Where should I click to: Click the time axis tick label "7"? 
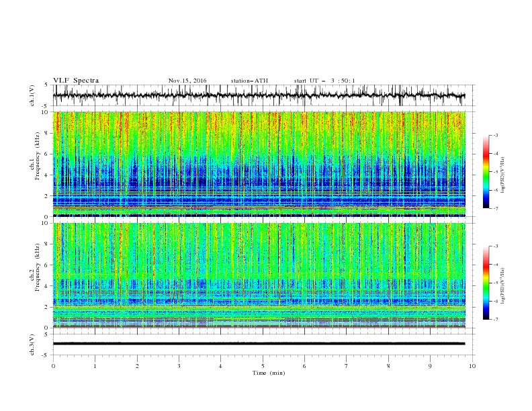point(347,366)
